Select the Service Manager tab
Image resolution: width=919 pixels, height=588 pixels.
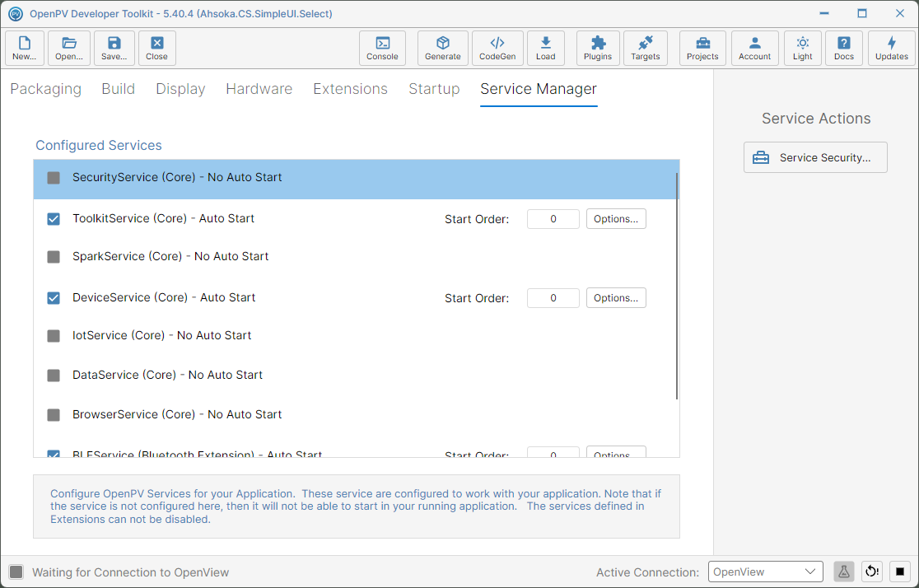[539, 89]
